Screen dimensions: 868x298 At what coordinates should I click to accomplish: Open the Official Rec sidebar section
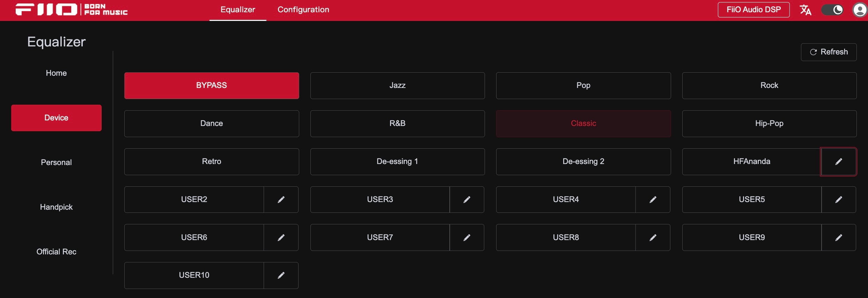(56, 252)
